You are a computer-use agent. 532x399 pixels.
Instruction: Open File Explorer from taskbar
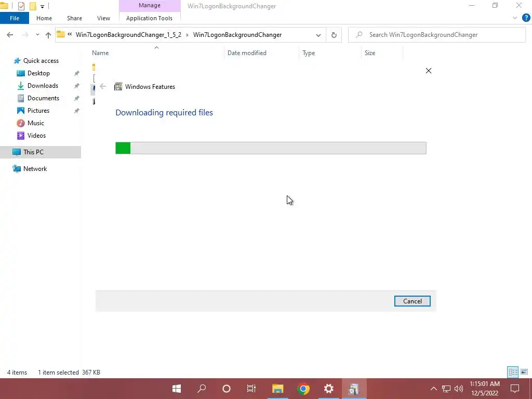click(277, 389)
